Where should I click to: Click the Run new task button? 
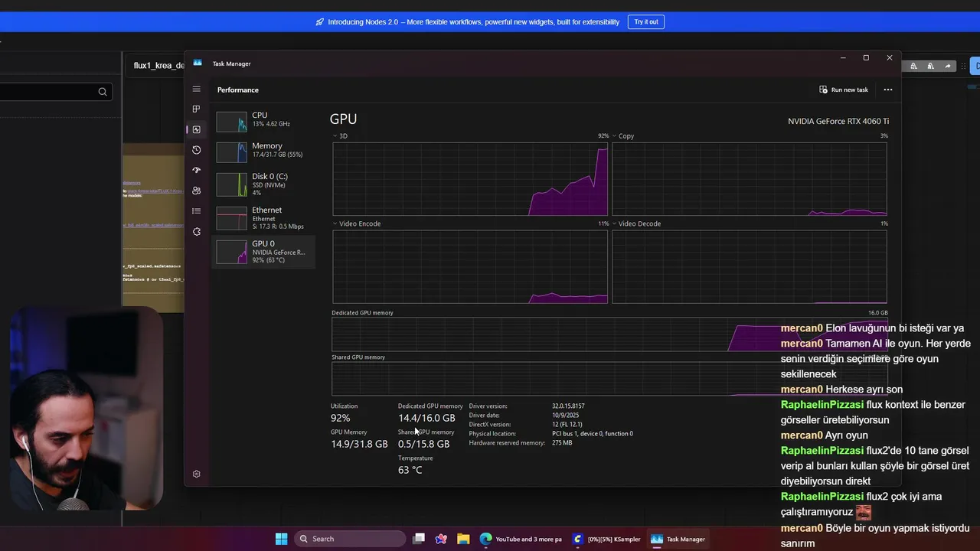point(844,90)
